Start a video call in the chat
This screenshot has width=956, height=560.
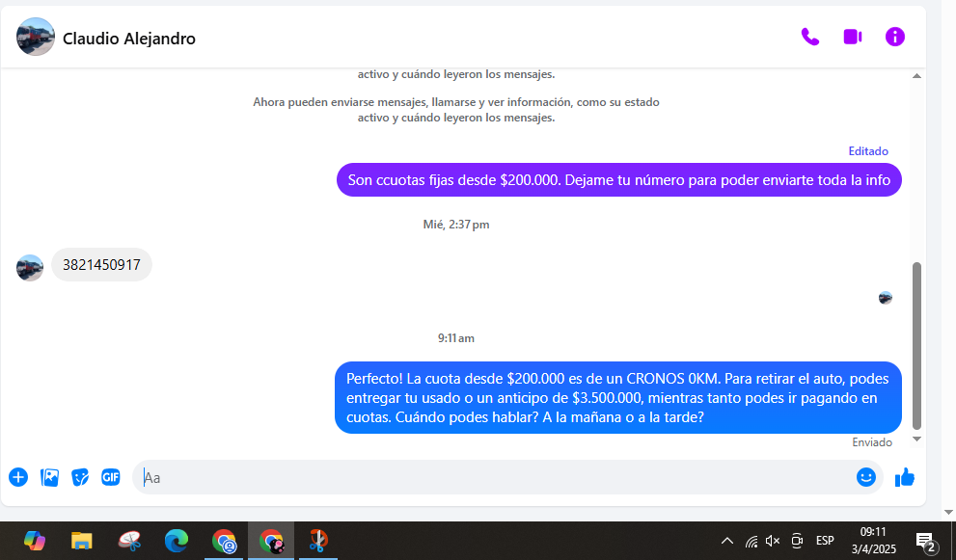click(853, 38)
